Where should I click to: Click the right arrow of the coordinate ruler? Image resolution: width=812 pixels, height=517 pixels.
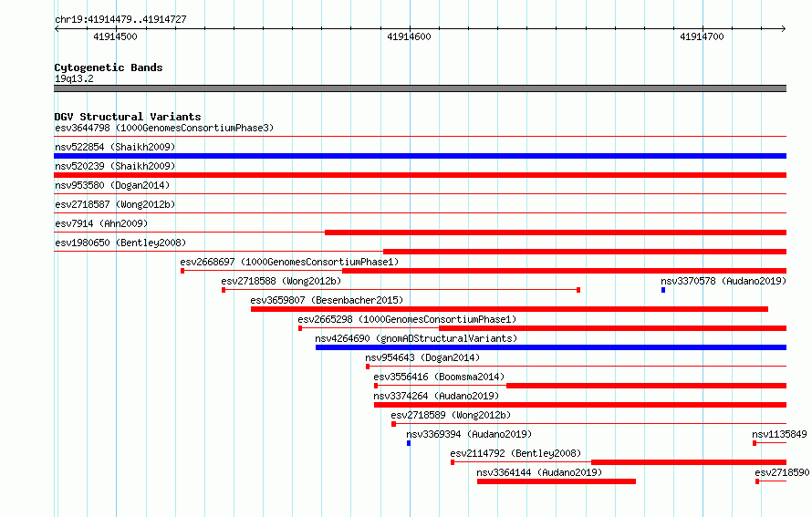coord(784,28)
